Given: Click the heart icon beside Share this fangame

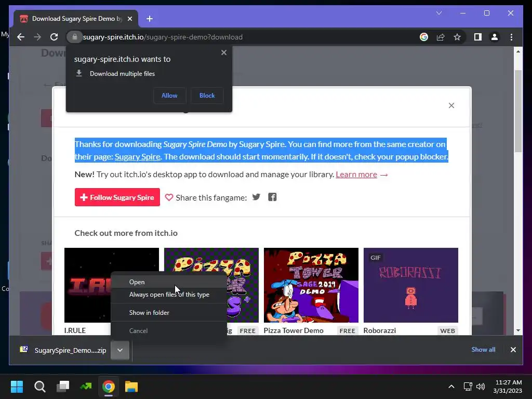Looking at the screenshot, I should (x=169, y=197).
